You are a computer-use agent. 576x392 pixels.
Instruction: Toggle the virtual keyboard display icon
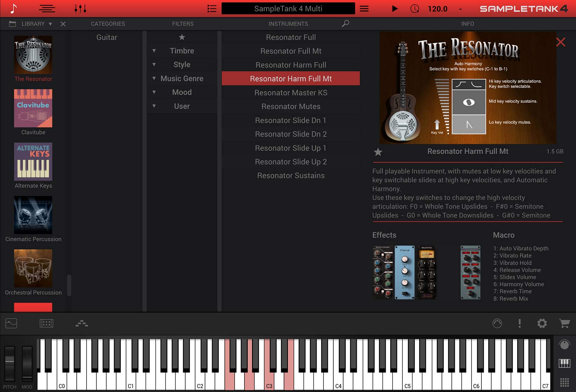click(564, 363)
